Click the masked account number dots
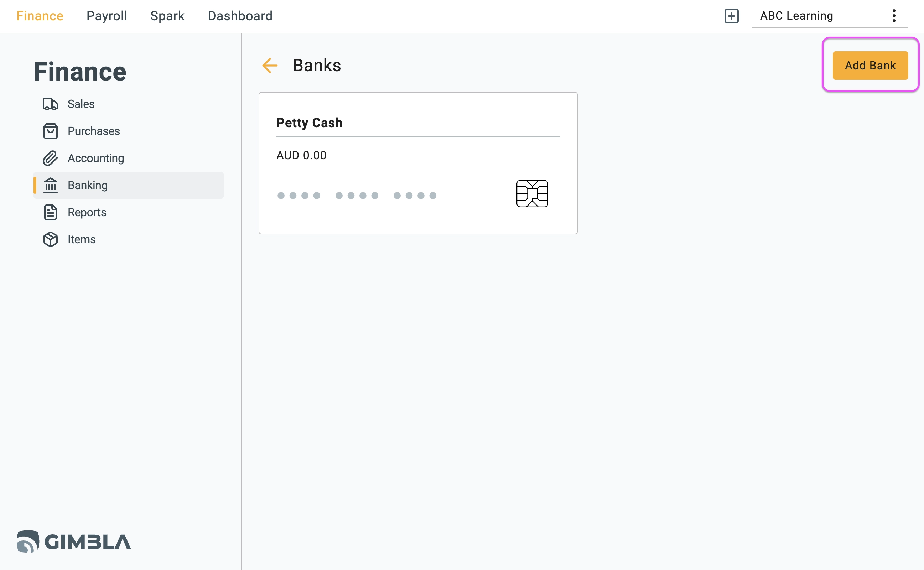 (x=357, y=195)
